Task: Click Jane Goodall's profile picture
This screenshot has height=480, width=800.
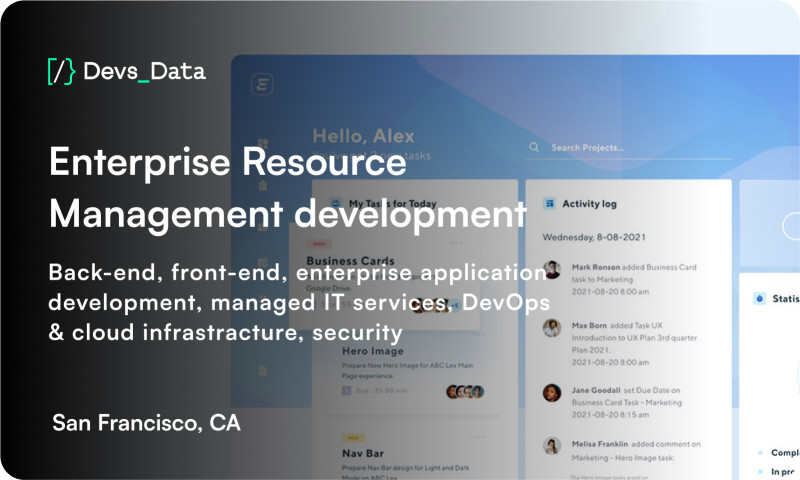Action: click(x=551, y=393)
